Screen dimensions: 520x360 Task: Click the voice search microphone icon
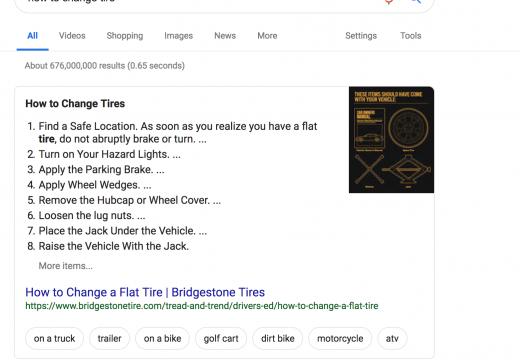(389, 1)
